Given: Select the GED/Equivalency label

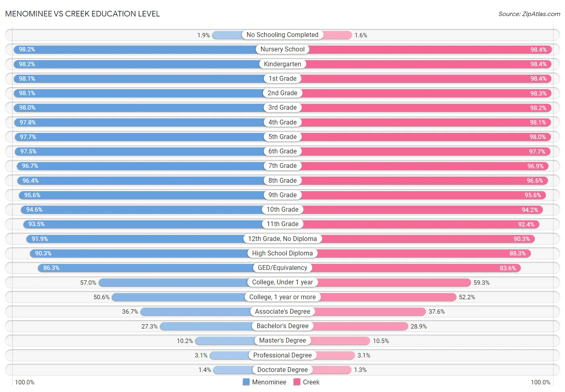Looking at the screenshot, I should 282,268.
